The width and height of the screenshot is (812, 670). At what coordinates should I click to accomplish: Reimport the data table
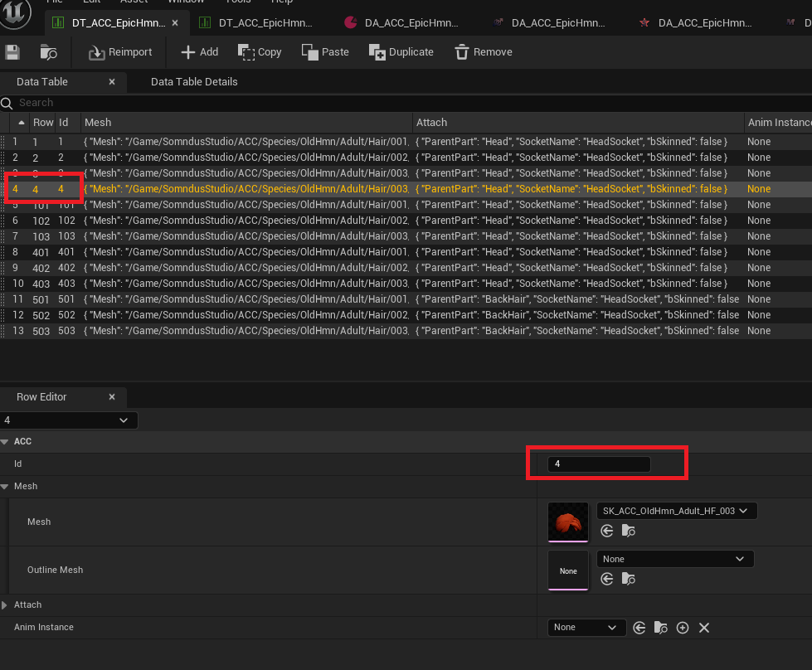click(x=119, y=51)
